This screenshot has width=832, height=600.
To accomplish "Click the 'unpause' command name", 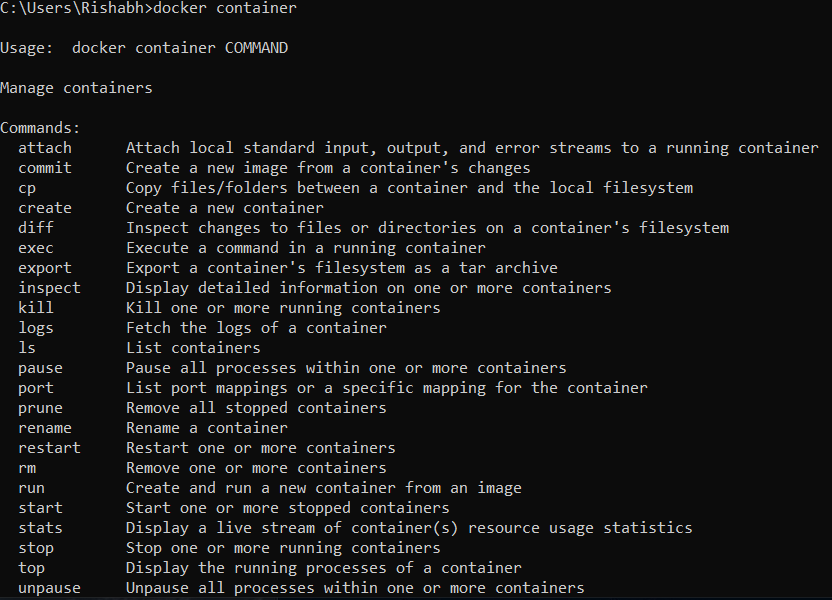I will 49,588.
